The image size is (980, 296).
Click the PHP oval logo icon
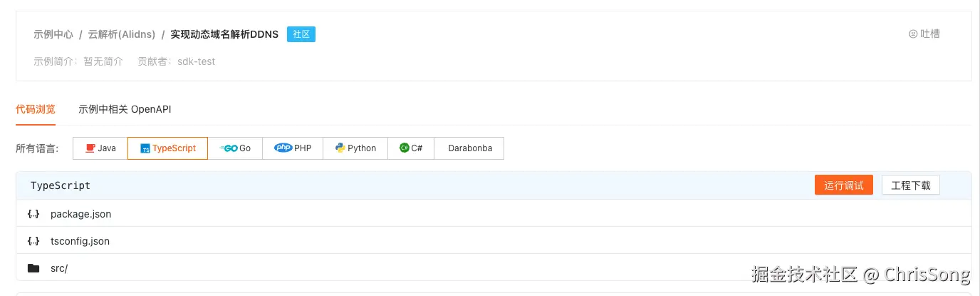tap(283, 148)
